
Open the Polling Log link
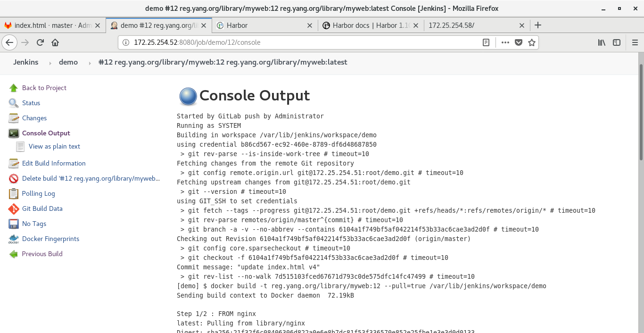(x=39, y=193)
